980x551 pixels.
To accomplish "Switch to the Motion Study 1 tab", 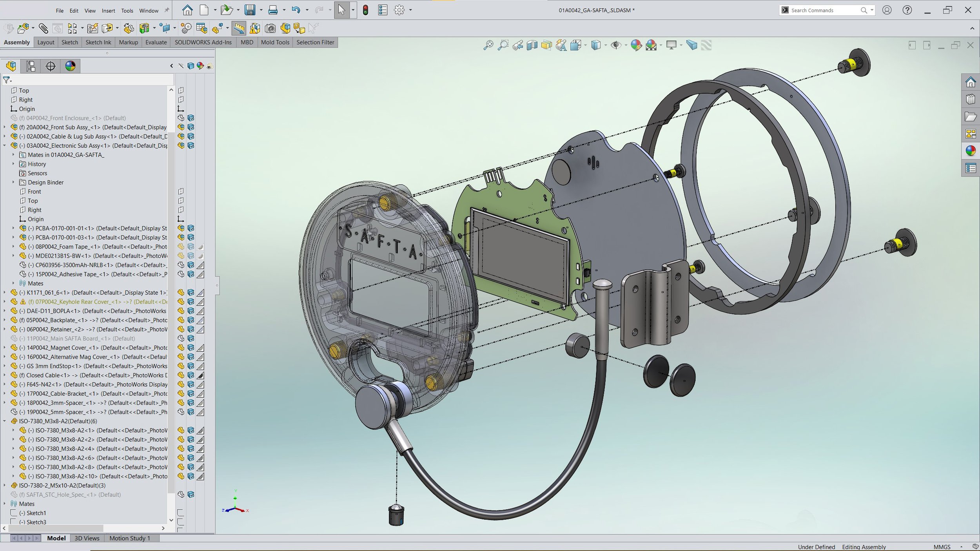I will pyautogui.click(x=130, y=538).
